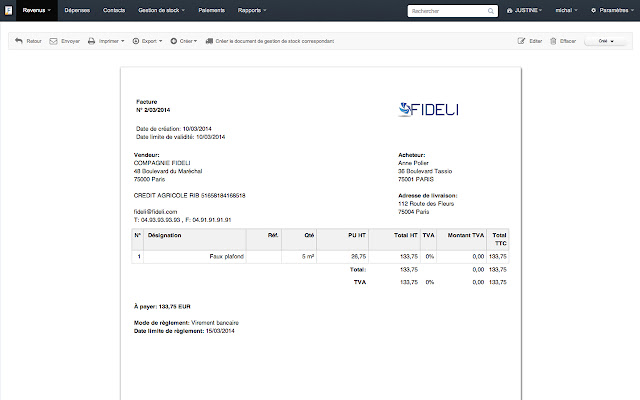Click the Effacer label

[x=568, y=41]
